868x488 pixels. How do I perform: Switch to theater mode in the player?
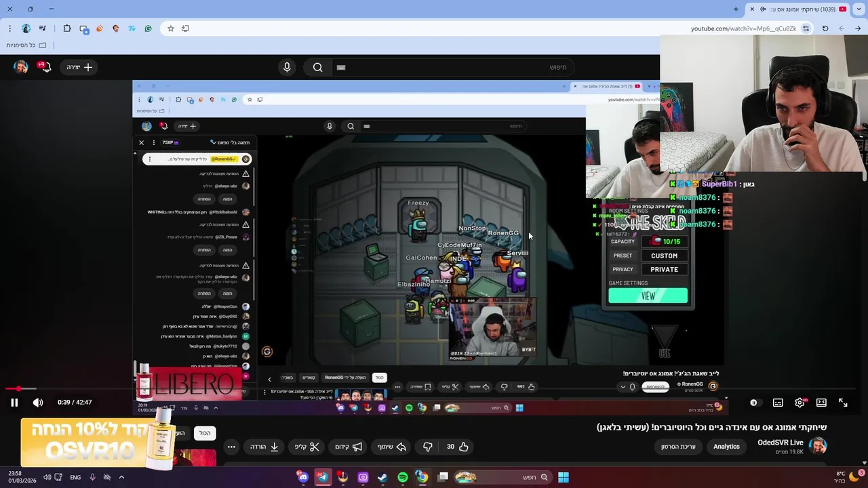pos(821,403)
